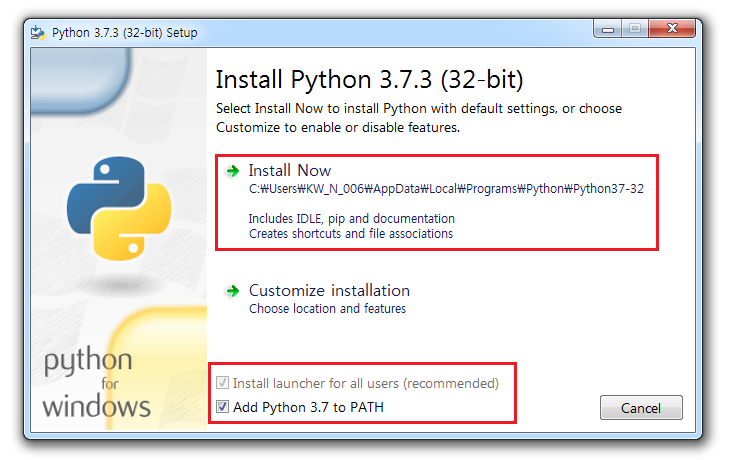Toggle Add Python 3.7 to PATH checkbox
This screenshot has width=731, height=460.
222,407
